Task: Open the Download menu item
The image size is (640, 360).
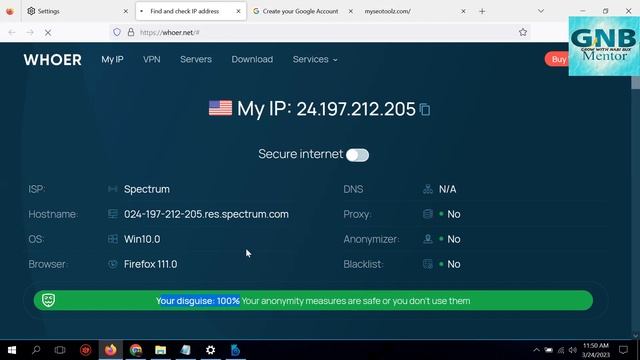Action: click(x=252, y=60)
